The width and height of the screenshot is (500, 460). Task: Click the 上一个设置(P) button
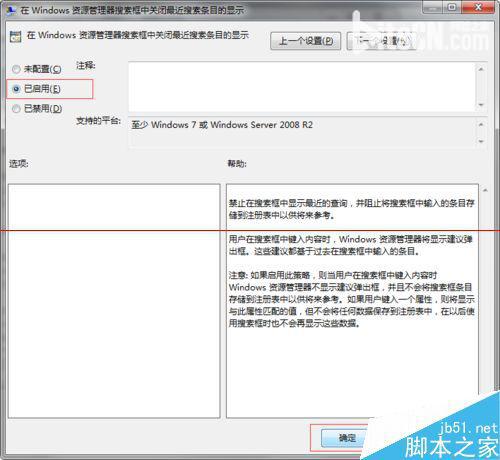click(305, 41)
